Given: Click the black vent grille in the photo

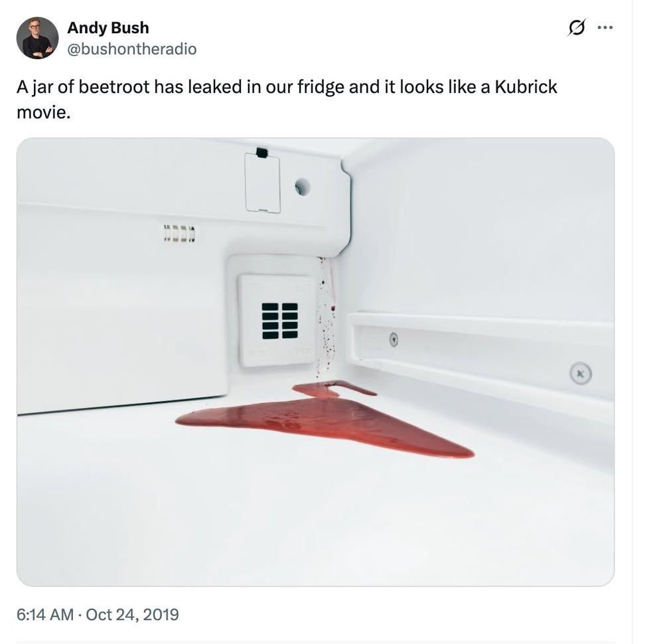Looking at the screenshot, I should point(280,321).
